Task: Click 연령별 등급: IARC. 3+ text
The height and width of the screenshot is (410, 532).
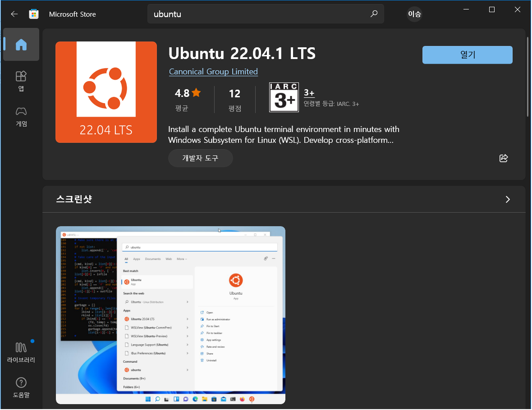Action: 331,104
